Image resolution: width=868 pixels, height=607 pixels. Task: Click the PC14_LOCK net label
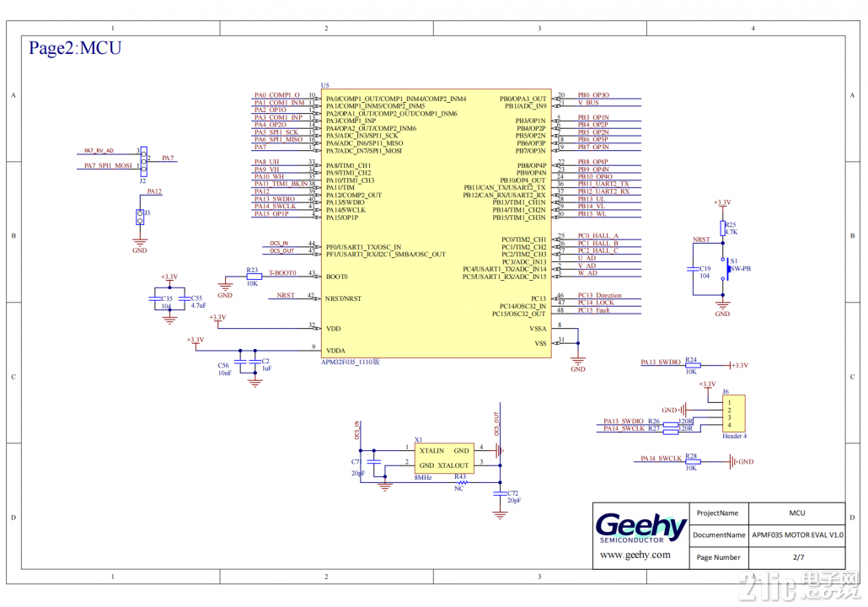tap(596, 303)
